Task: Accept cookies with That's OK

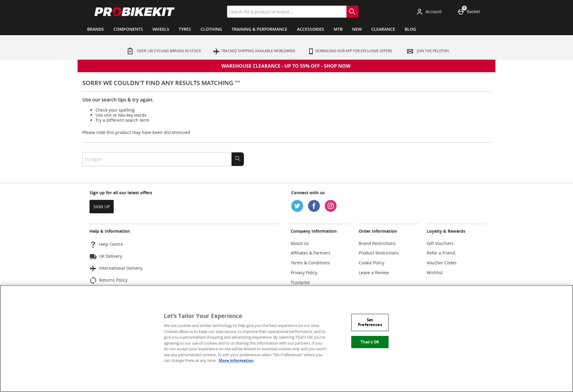Action: click(x=370, y=342)
